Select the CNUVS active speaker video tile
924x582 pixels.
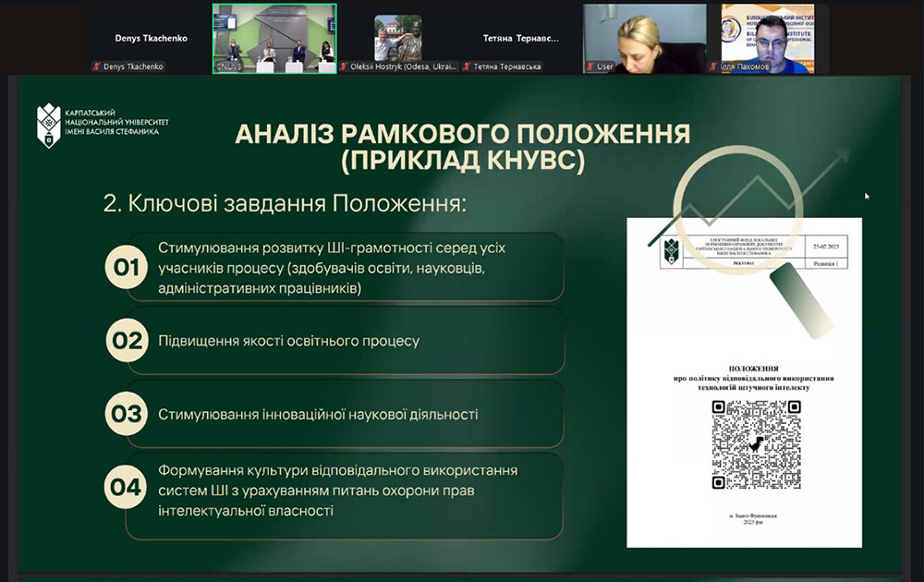[274, 38]
